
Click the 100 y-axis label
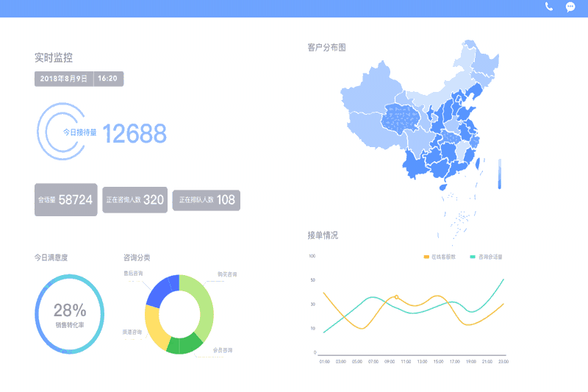(x=312, y=256)
